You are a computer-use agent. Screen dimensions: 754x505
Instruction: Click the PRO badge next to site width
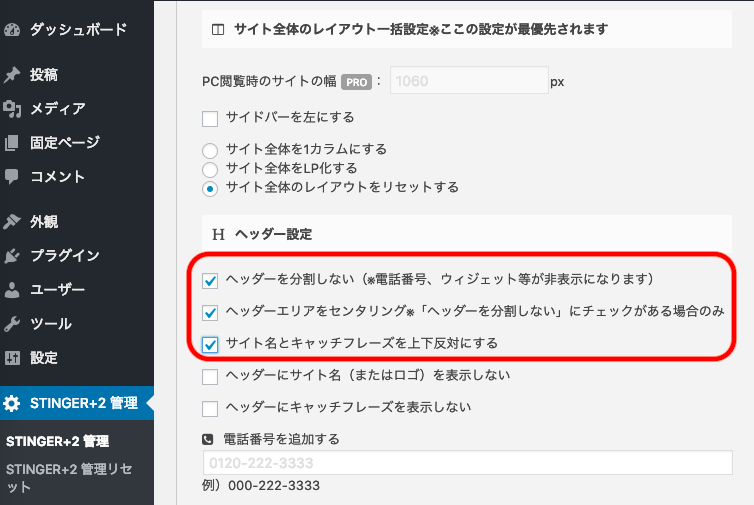click(356, 82)
